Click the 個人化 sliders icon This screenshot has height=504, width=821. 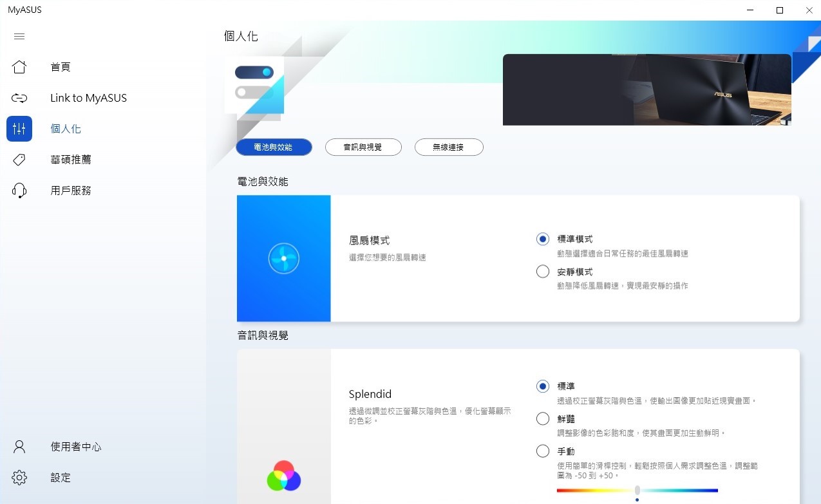(x=19, y=129)
